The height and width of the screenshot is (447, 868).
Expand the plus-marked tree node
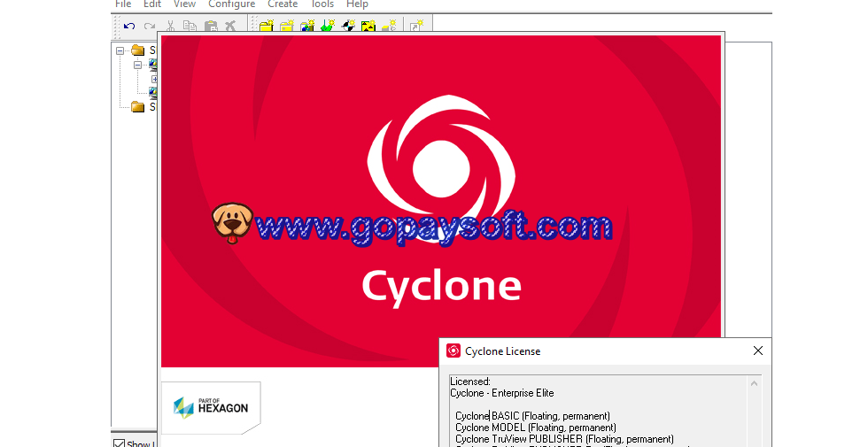(x=154, y=79)
